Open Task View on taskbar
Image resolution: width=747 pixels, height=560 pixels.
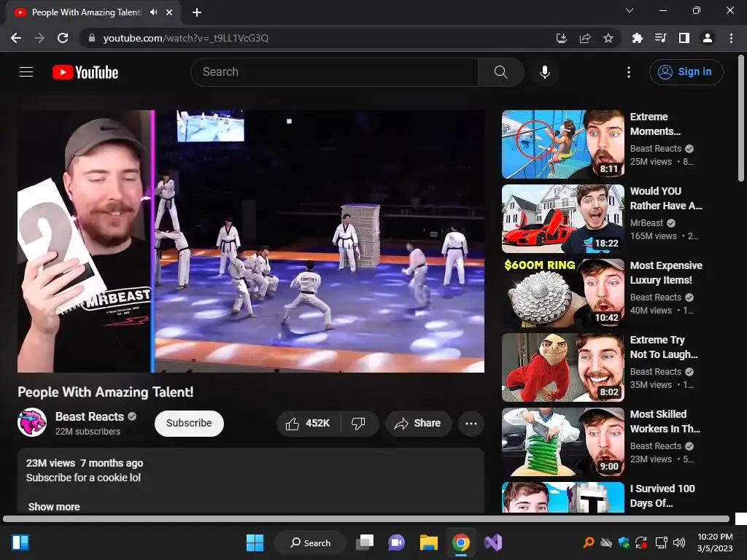point(365,542)
